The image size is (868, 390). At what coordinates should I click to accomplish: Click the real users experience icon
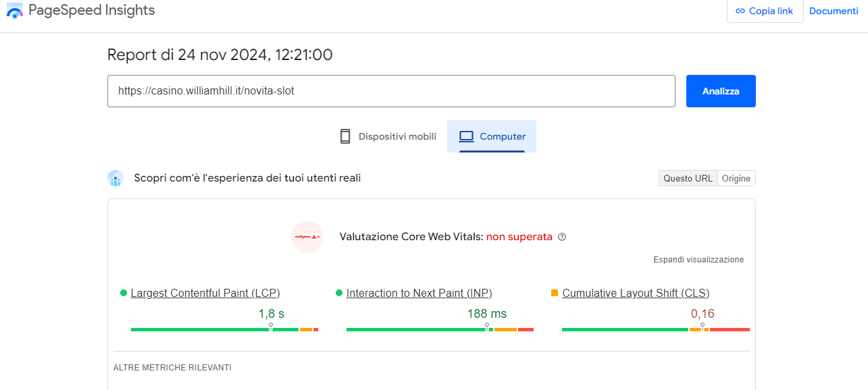point(116,178)
